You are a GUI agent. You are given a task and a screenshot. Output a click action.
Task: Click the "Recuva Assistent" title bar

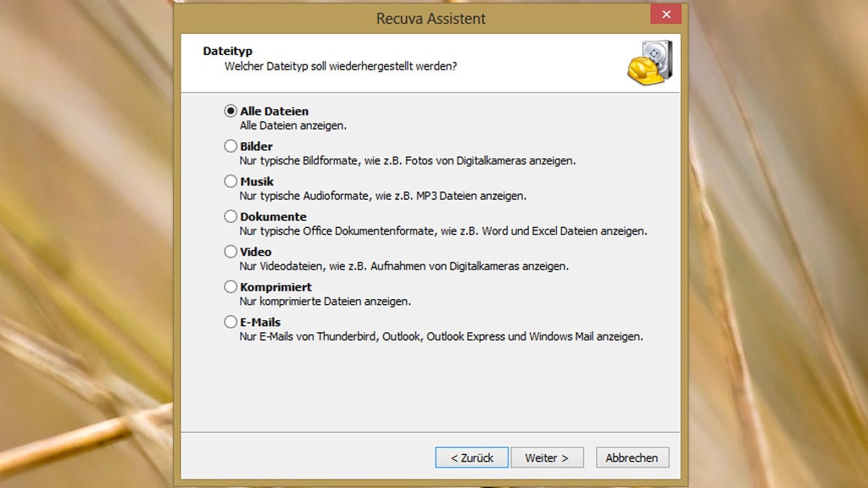tap(431, 18)
